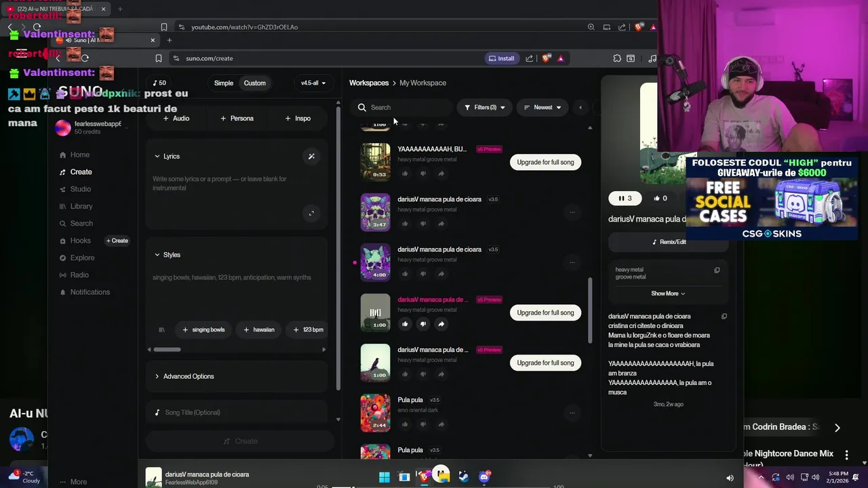Open Discord from the taskbar
The width and height of the screenshot is (868, 488).
click(484, 477)
